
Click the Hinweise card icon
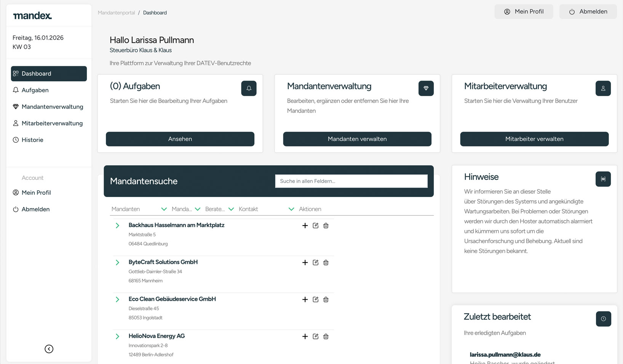pos(603,179)
